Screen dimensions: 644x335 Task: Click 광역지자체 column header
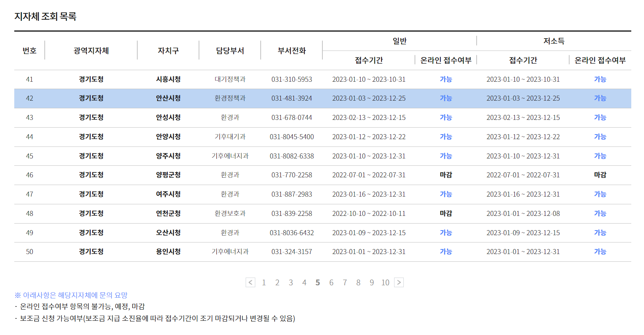tap(91, 51)
